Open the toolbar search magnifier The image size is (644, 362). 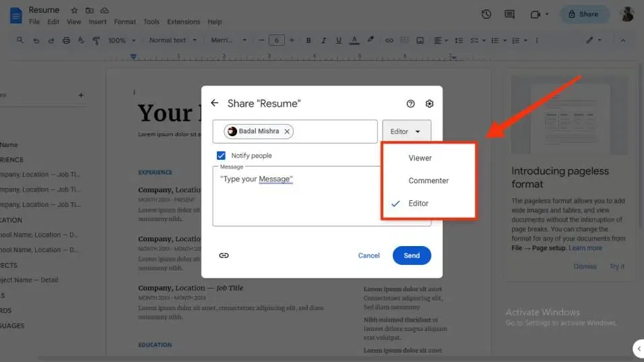[x=20, y=40]
